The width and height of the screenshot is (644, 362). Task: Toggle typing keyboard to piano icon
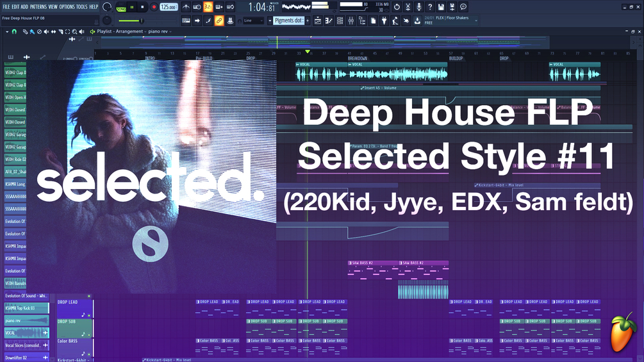pos(186,21)
